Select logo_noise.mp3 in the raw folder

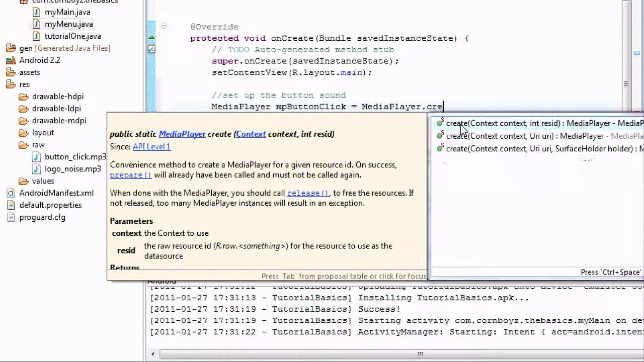click(72, 169)
